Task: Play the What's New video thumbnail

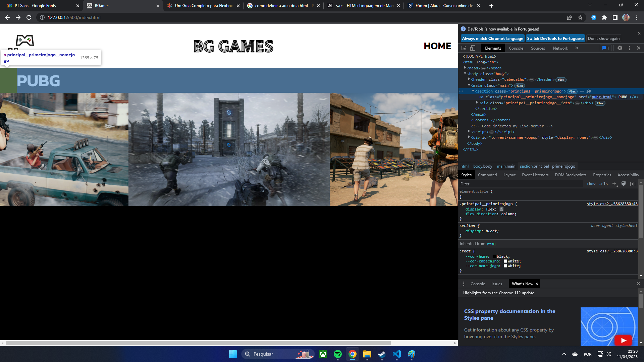Action: click(x=623, y=340)
